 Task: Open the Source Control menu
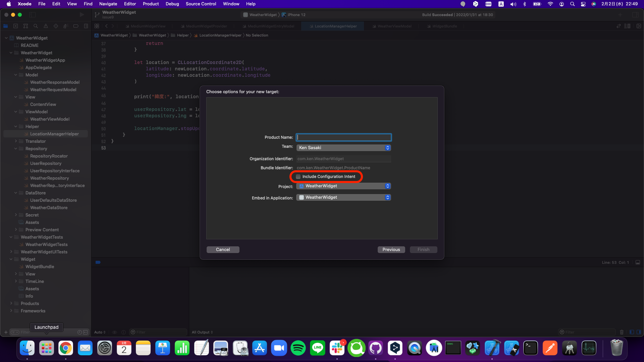[201, 4]
